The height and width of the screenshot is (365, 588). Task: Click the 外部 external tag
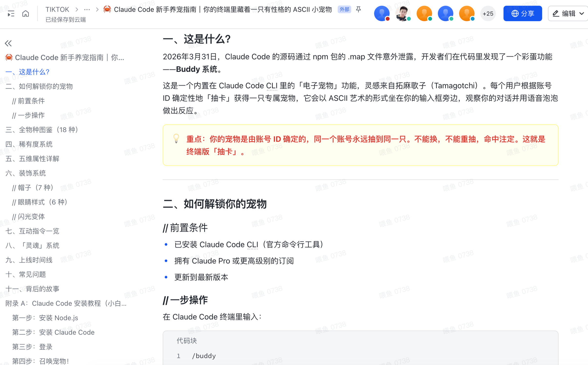click(344, 9)
